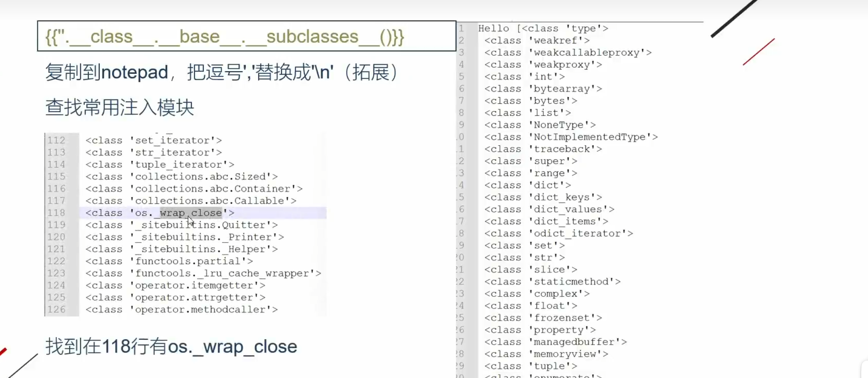The image size is (868, 378).
Task: Click line number 112 in the gutter
Action: tap(56, 140)
